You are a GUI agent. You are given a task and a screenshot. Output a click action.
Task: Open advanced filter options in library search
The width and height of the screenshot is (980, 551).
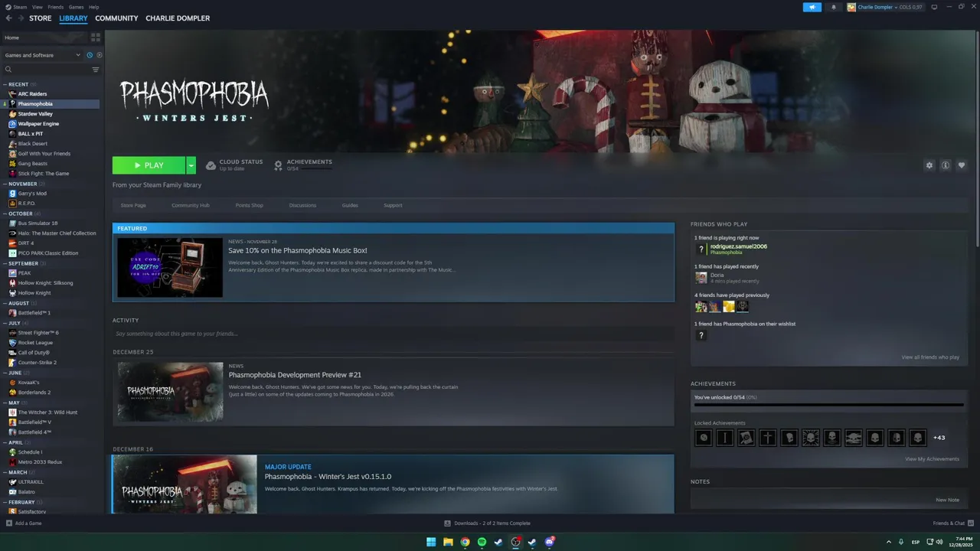click(x=96, y=70)
